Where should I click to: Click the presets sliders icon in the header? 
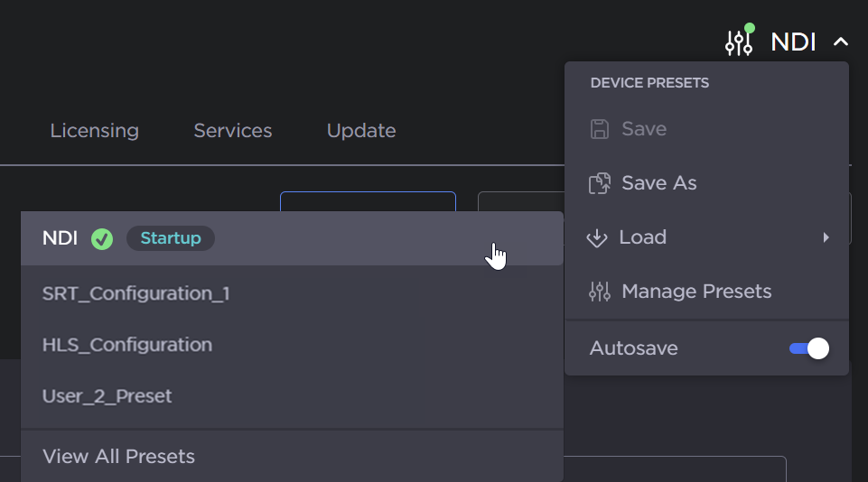click(x=739, y=42)
